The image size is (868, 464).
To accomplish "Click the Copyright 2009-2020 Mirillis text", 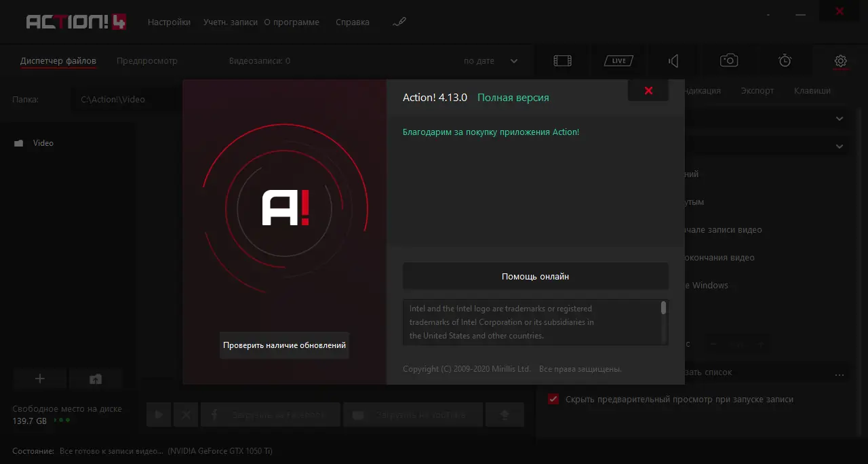I will (x=467, y=370).
